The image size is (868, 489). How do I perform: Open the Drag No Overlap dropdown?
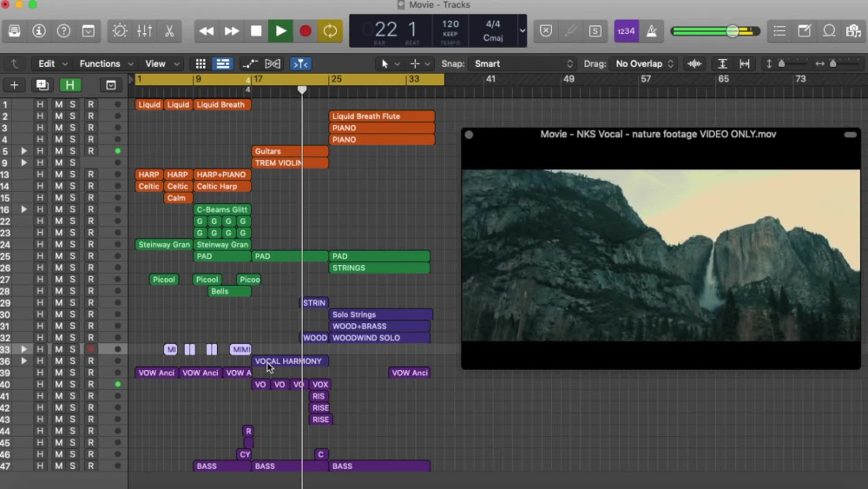pyautogui.click(x=644, y=63)
